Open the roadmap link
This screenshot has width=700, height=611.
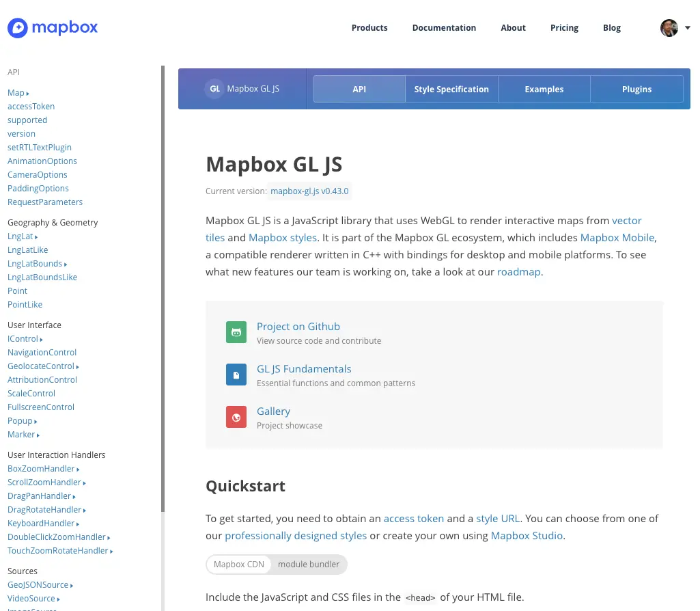(x=519, y=272)
